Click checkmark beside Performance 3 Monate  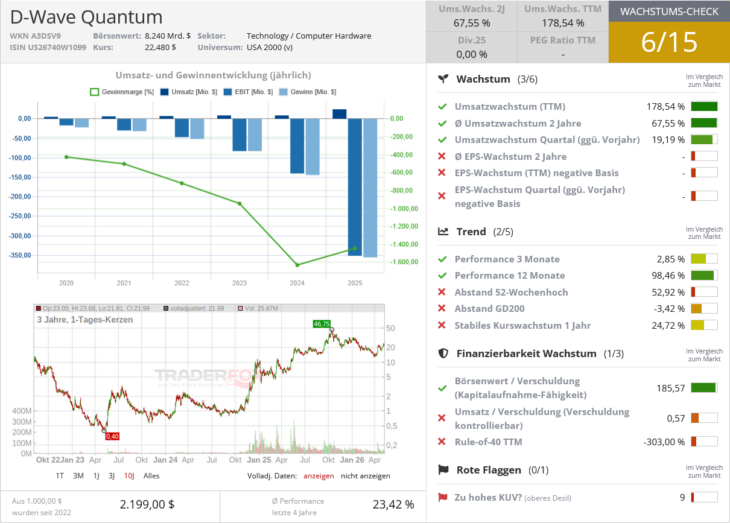pyautogui.click(x=442, y=259)
